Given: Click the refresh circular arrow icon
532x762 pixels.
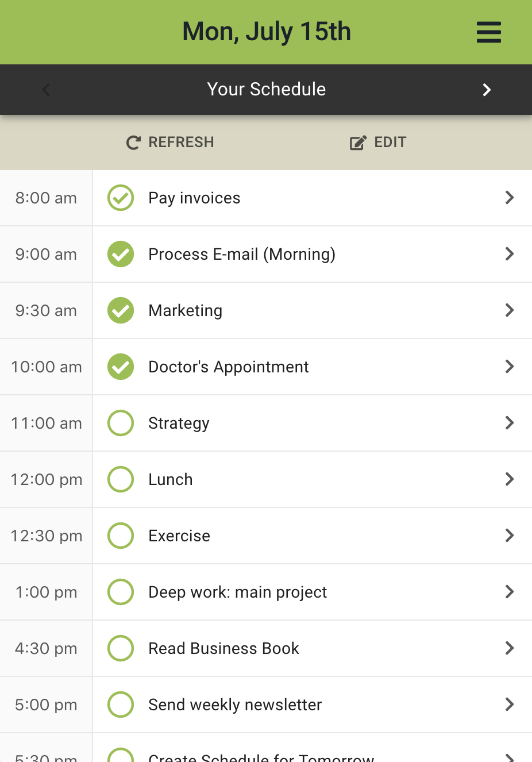Looking at the screenshot, I should 133,143.
